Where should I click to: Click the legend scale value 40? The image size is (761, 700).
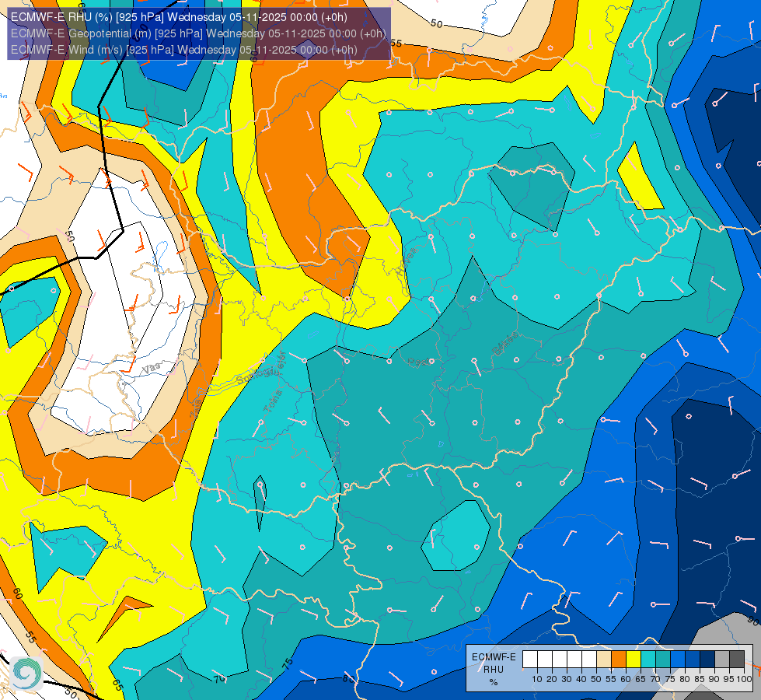coord(581,679)
